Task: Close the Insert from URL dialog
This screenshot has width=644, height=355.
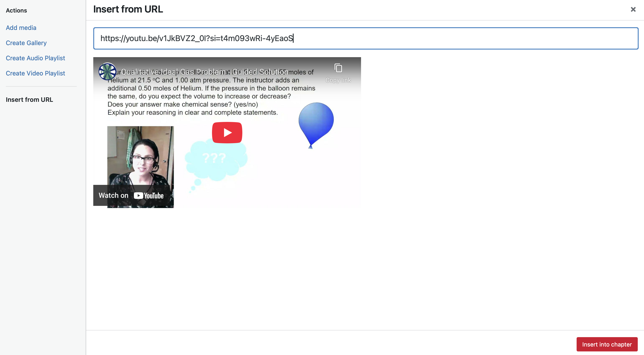Action: click(x=633, y=10)
